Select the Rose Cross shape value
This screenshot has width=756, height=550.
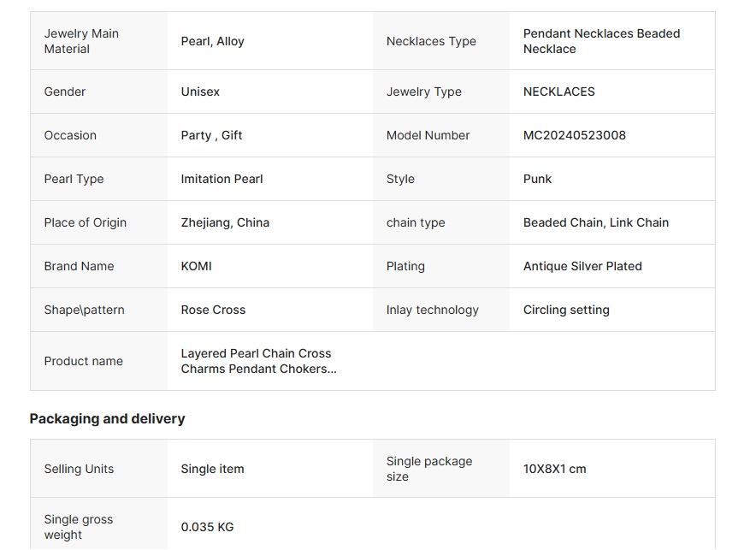tap(213, 310)
